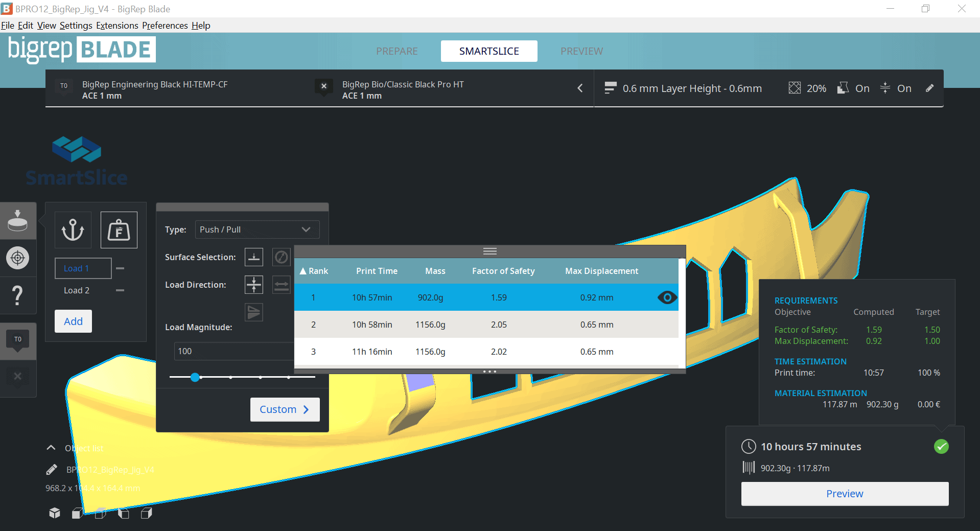Click the normal-to-surface load direction icon

tap(254, 285)
